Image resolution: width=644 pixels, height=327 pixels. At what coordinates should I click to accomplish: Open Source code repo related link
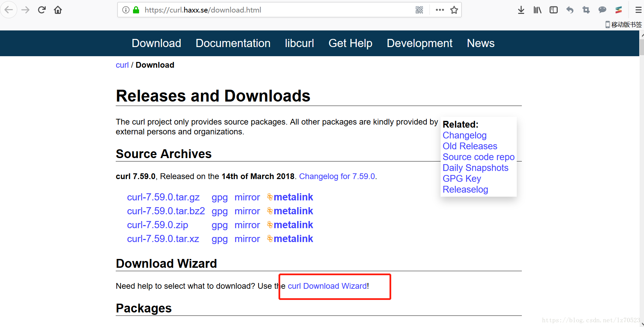tap(479, 157)
